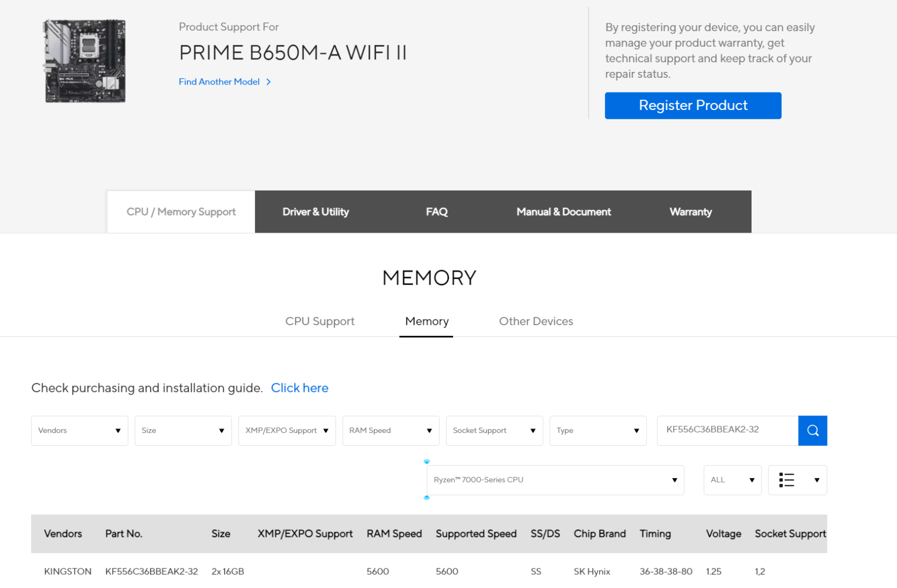This screenshot has height=588, width=897.
Task: Open the ALL results dropdown
Action: [733, 480]
